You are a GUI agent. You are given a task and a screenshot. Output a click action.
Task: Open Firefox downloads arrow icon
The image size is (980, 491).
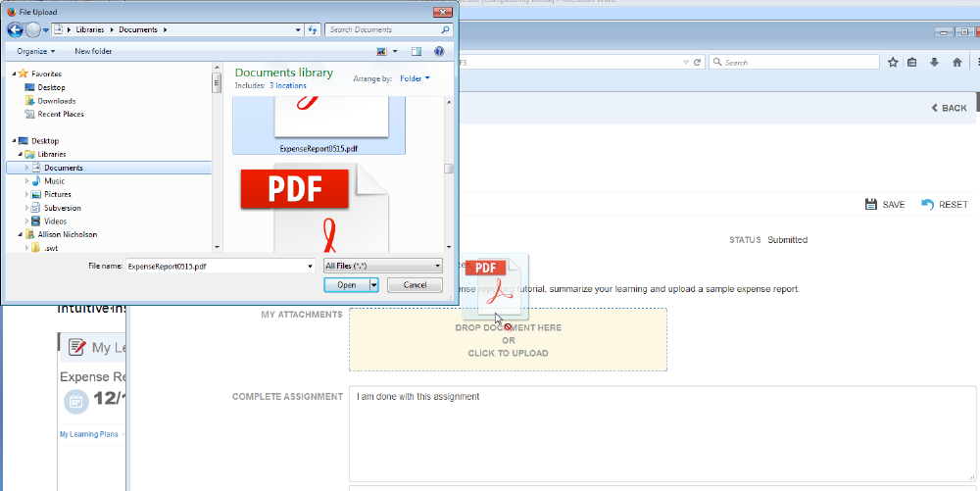(x=934, y=63)
